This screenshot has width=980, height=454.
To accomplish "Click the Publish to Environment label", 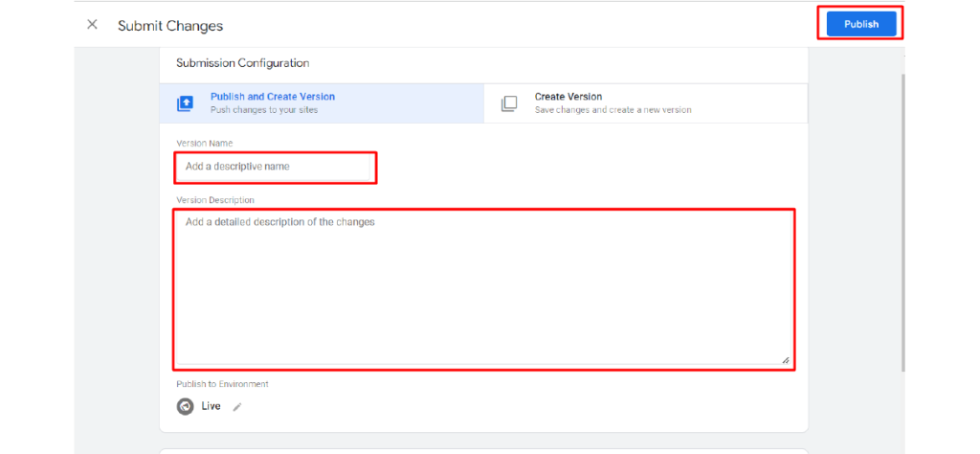I will (x=222, y=384).
